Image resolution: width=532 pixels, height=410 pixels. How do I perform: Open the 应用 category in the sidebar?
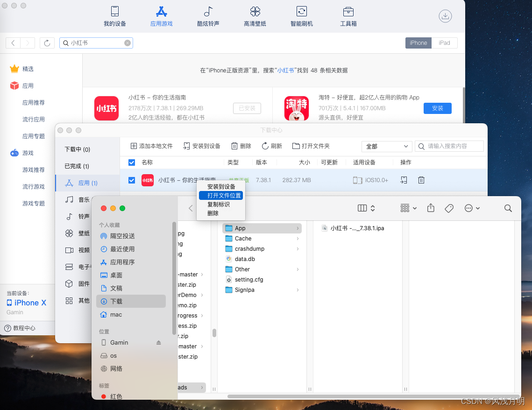tap(22, 86)
